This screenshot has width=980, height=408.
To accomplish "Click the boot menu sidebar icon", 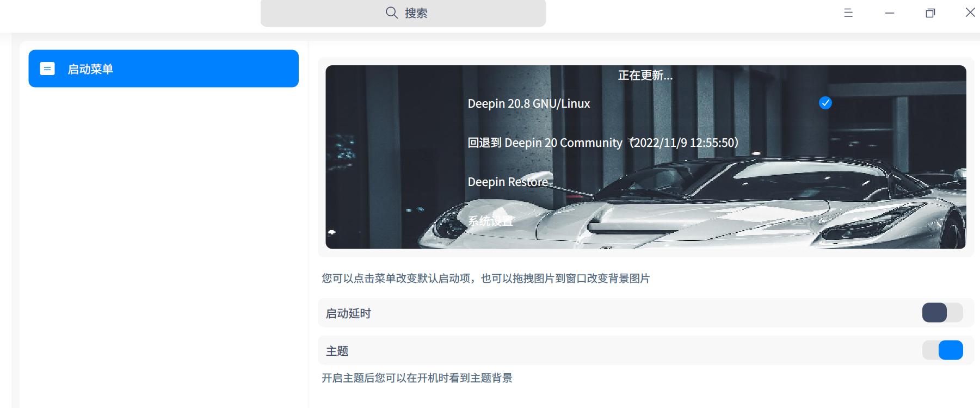I will tap(47, 69).
